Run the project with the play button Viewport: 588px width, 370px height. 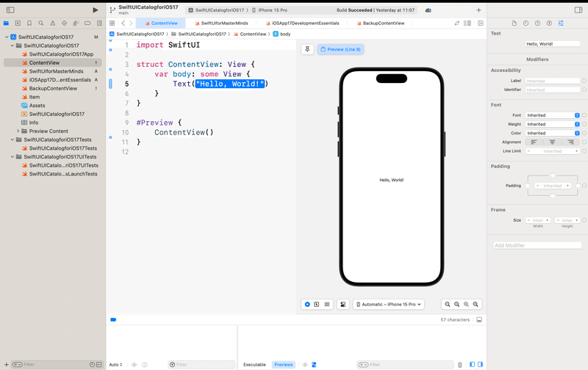coord(96,10)
